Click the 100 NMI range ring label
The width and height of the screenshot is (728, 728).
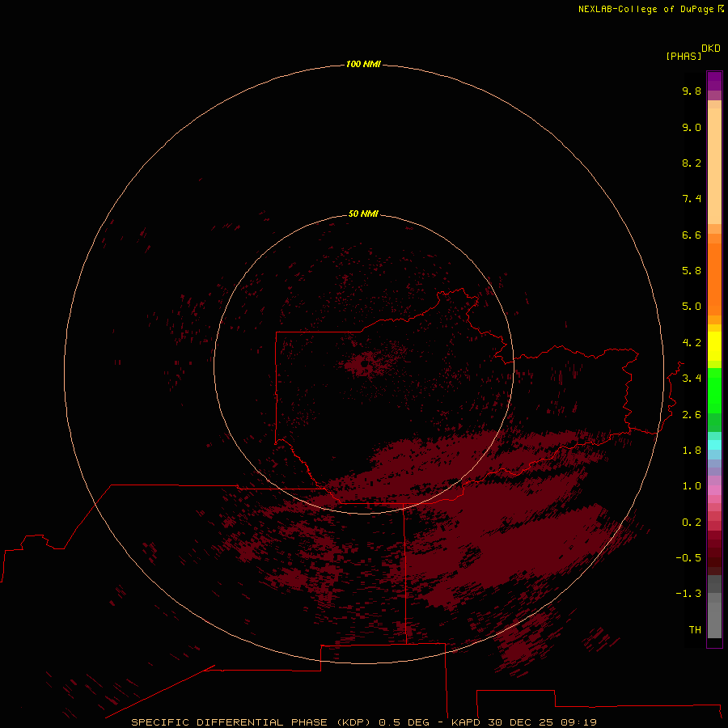[x=363, y=64]
